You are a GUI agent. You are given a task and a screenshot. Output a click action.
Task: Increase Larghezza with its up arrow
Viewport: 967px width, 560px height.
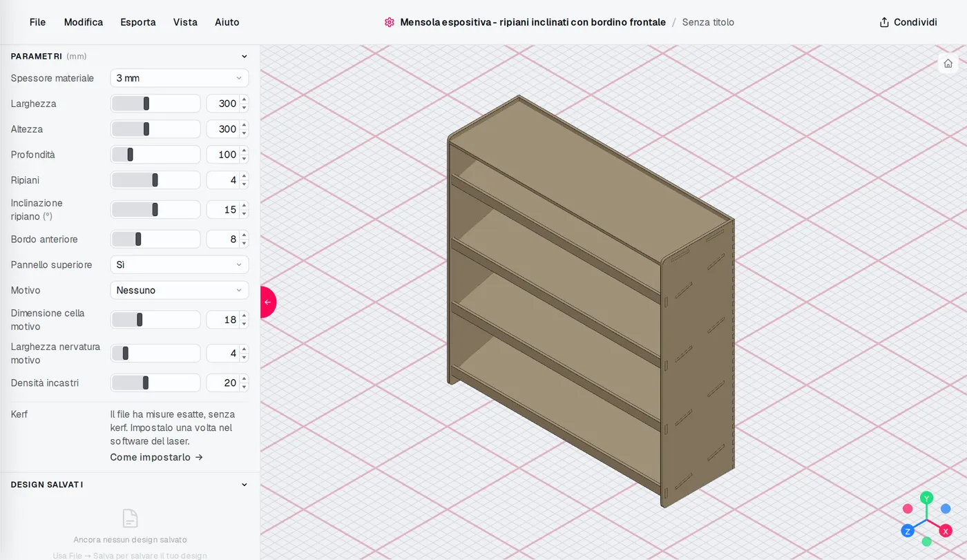pyautogui.click(x=244, y=99)
